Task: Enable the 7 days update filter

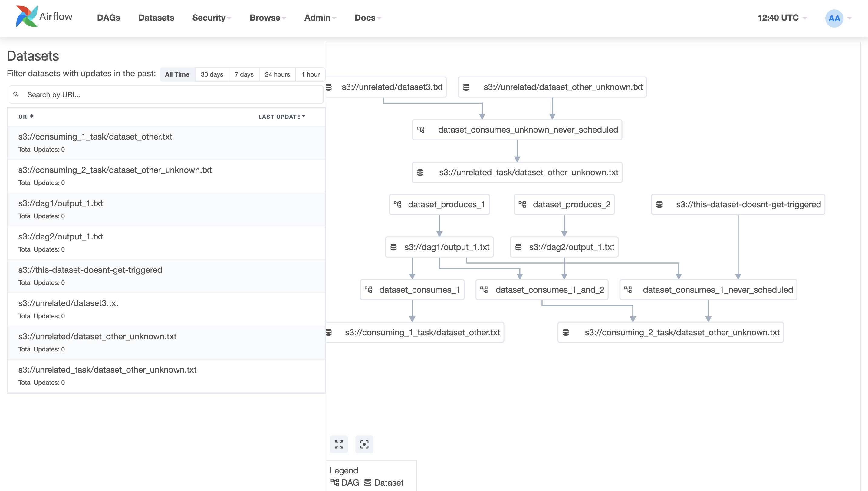Action: click(x=244, y=74)
